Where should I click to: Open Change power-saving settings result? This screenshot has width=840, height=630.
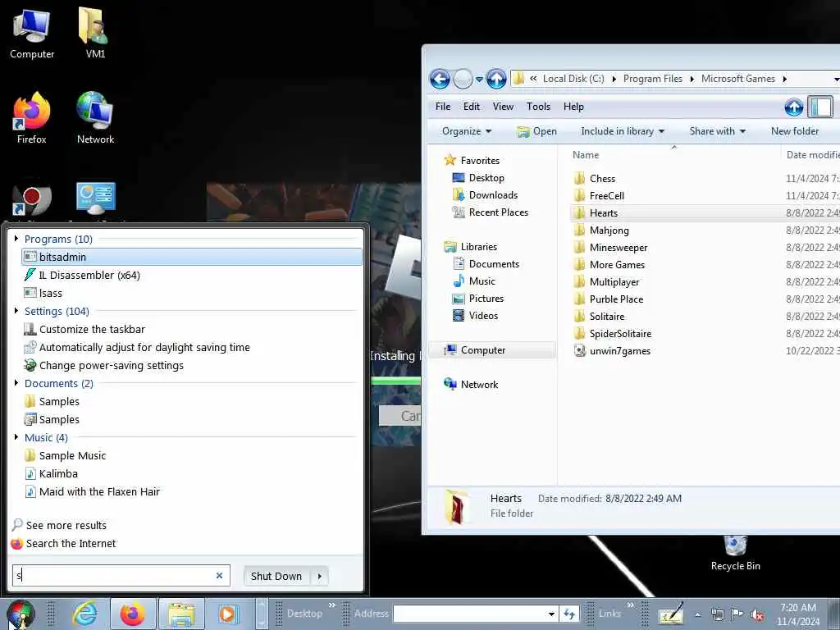point(192,365)
